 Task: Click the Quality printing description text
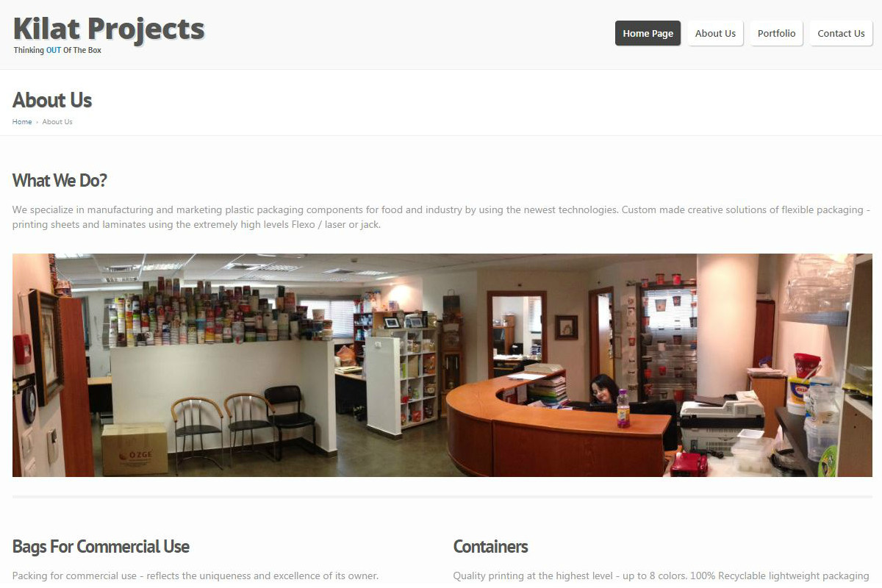point(661,576)
